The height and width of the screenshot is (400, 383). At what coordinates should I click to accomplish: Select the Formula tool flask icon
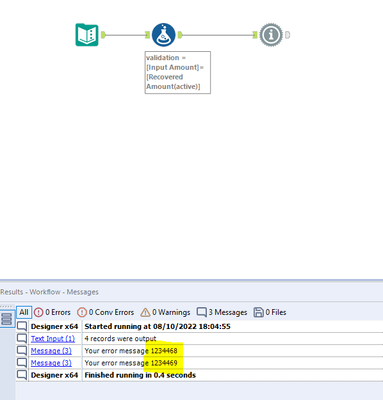pos(164,35)
